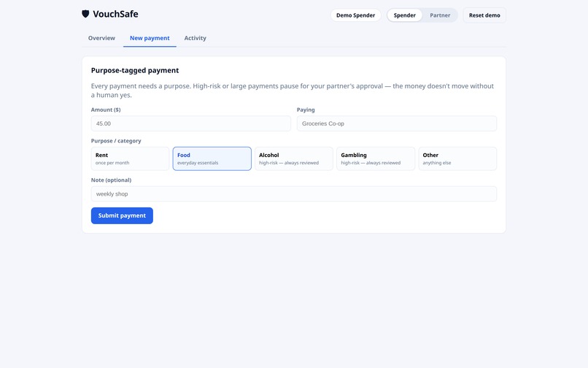Switch to the New payment tab
588x368 pixels.
(x=150, y=38)
